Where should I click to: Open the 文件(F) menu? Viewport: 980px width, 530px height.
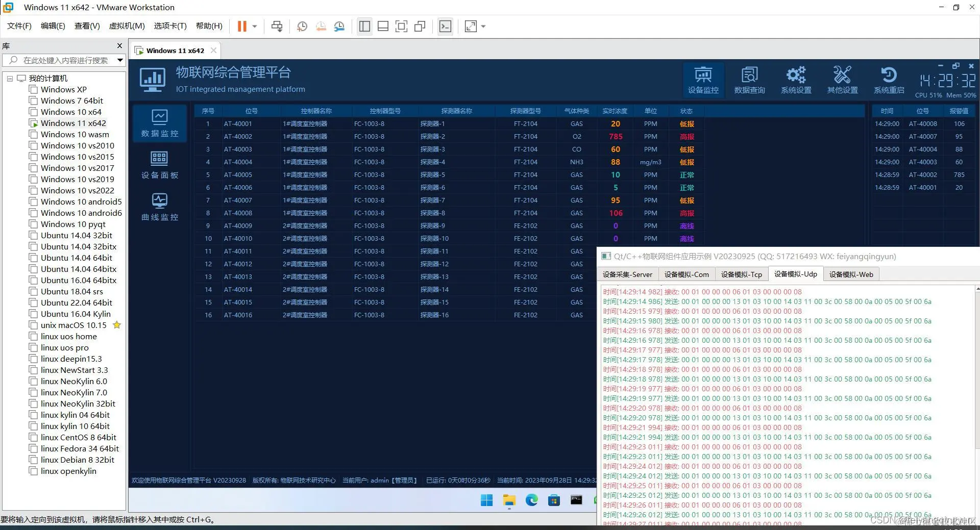[x=19, y=26]
